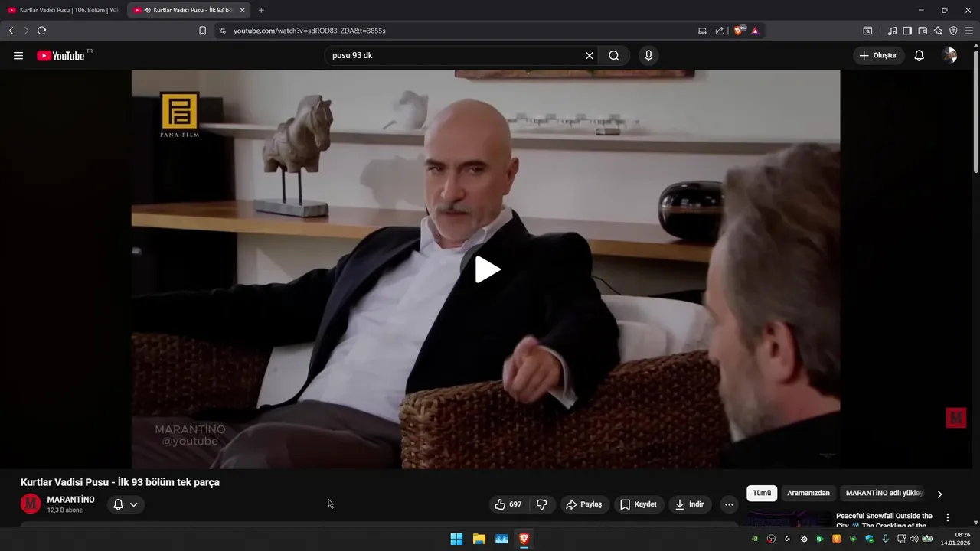Install or cast icon in address bar

point(702,31)
